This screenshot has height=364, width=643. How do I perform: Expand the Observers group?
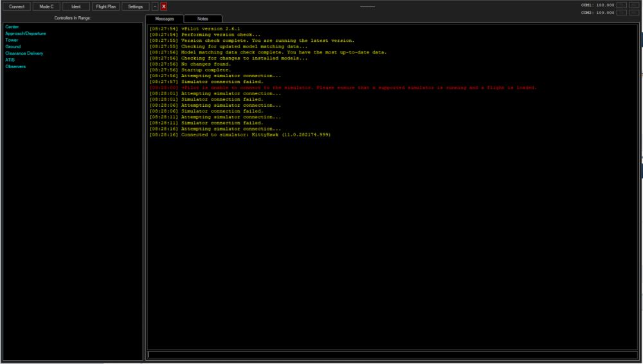click(x=15, y=66)
